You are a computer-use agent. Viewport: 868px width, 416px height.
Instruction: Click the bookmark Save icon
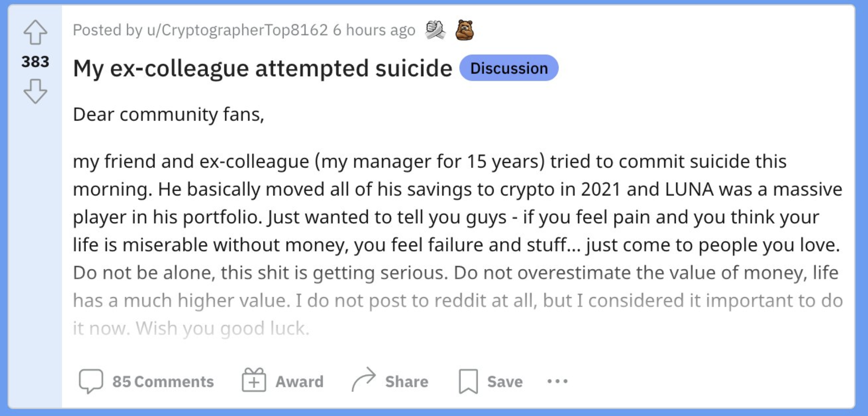[x=468, y=381]
